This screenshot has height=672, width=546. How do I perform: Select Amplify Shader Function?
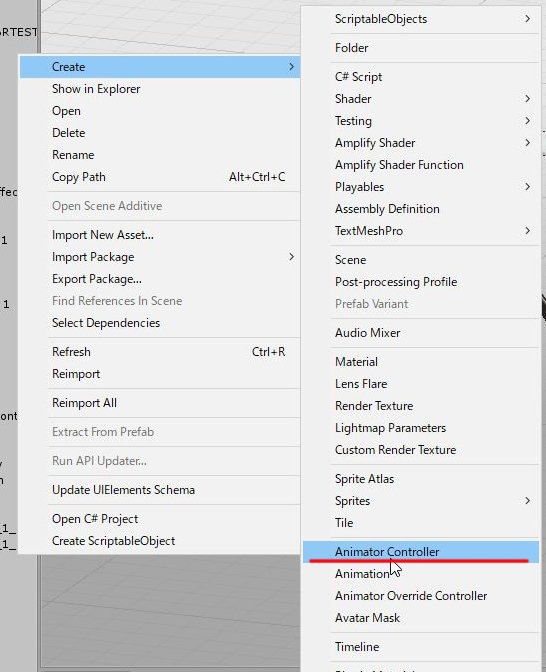[x=421, y=165]
